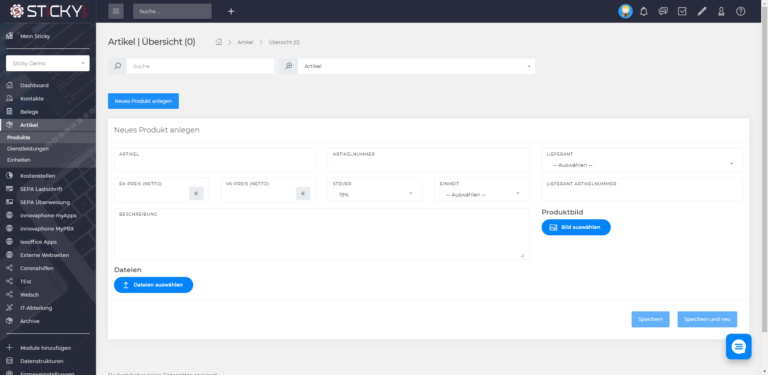This screenshot has width=768, height=375.
Task: Open Dienstleistungen in the sidebar
Action: coord(28,149)
